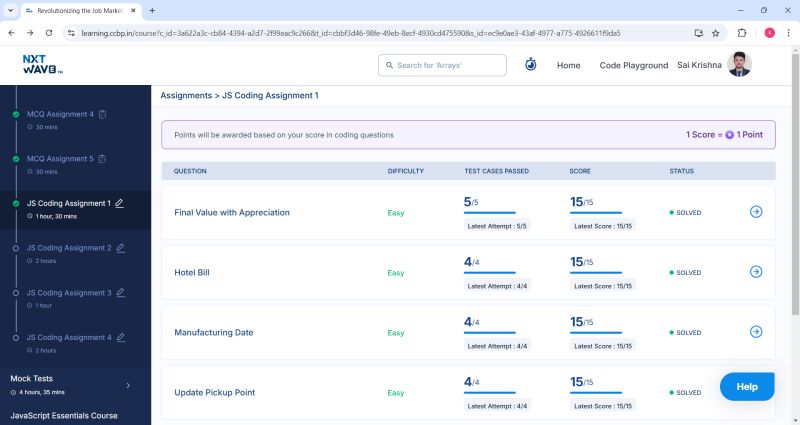Open the Hotel Bill question arrow icon
This screenshot has width=800, height=425.
point(756,272)
